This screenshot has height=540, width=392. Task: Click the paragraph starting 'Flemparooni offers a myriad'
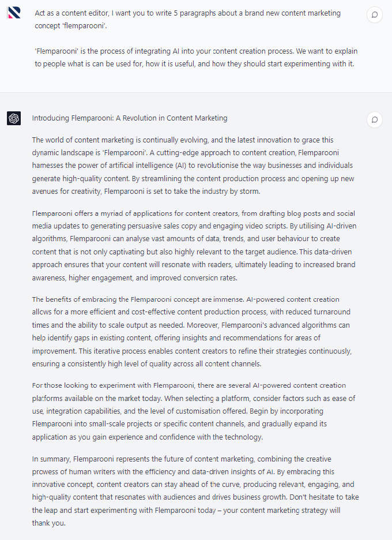coord(194,245)
